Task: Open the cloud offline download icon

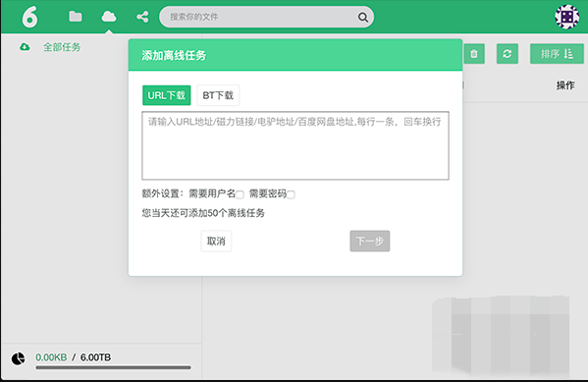Action: (x=109, y=17)
